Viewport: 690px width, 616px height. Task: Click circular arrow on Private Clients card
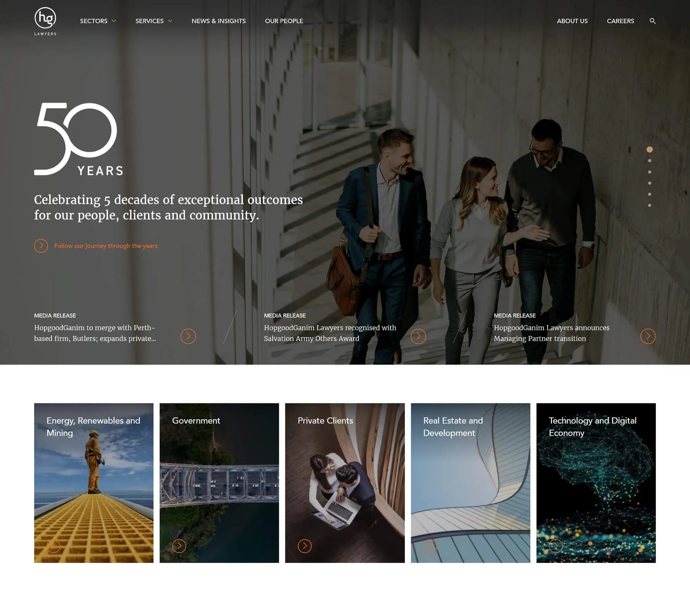click(305, 546)
